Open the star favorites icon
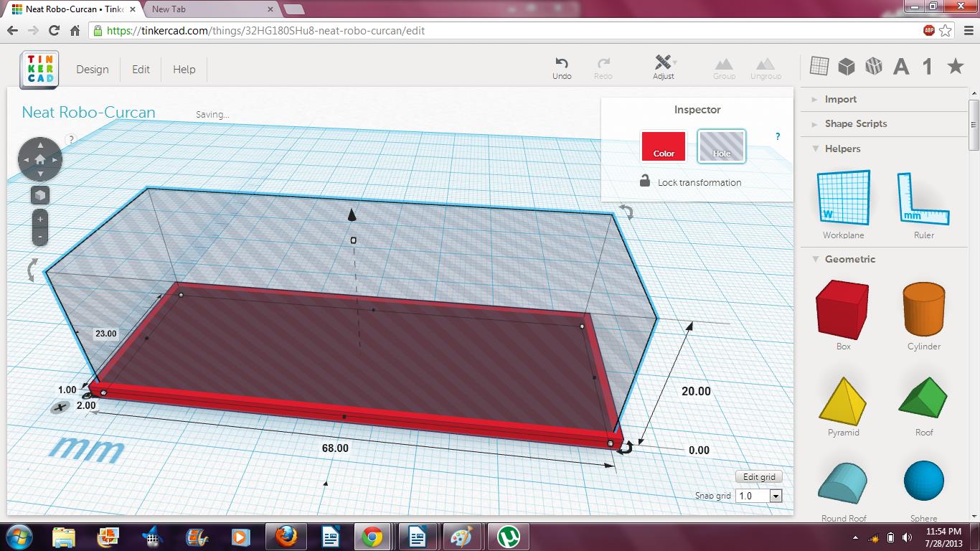The width and height of the screenshot is (980, 551). 956,66
